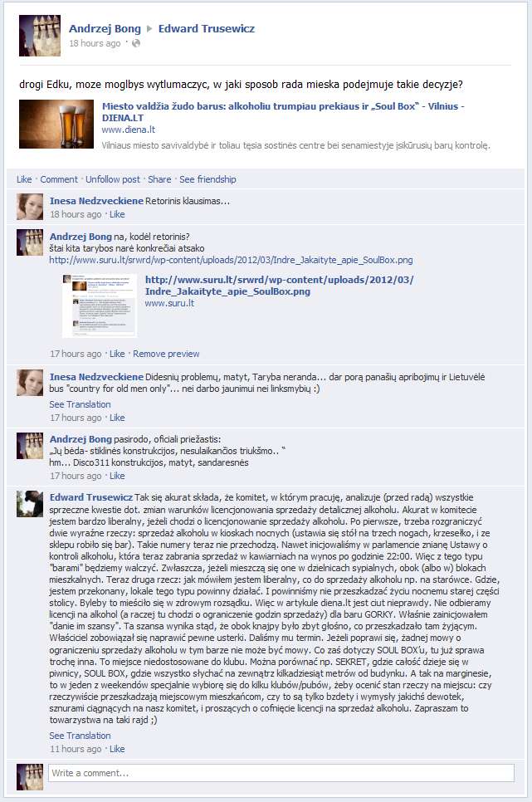
Task: Open the SoulBox screenshot preview thumbnail
Action: point(100,306)
